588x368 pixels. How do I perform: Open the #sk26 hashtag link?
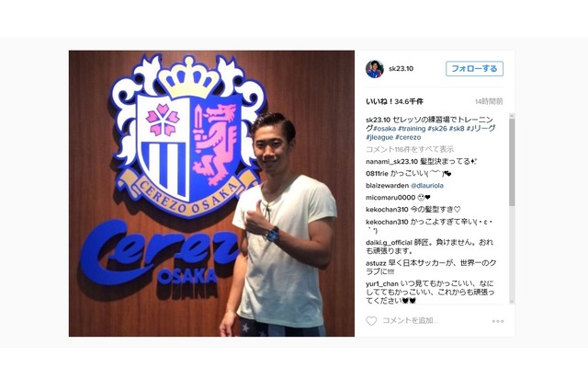(x=437, y=129)
